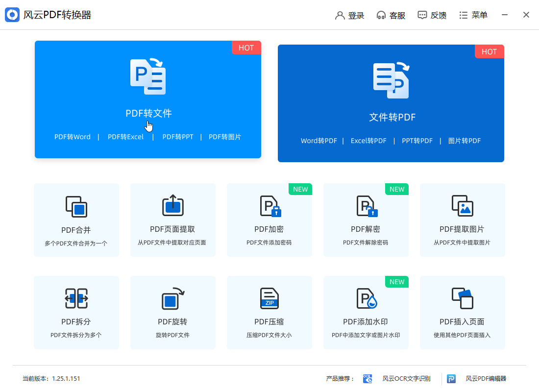Click the PDF解密 unlock icon
The height and width of the screenshot is (392, 539).
click(367, 206)
